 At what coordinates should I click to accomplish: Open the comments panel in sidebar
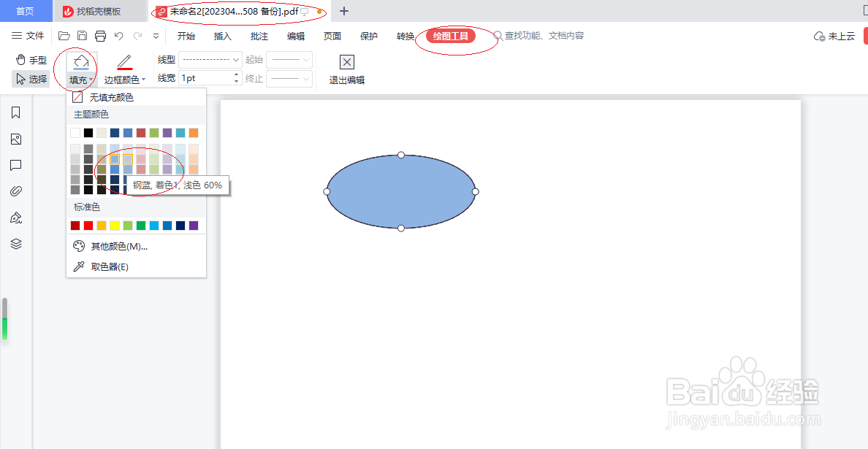[16, 165]
